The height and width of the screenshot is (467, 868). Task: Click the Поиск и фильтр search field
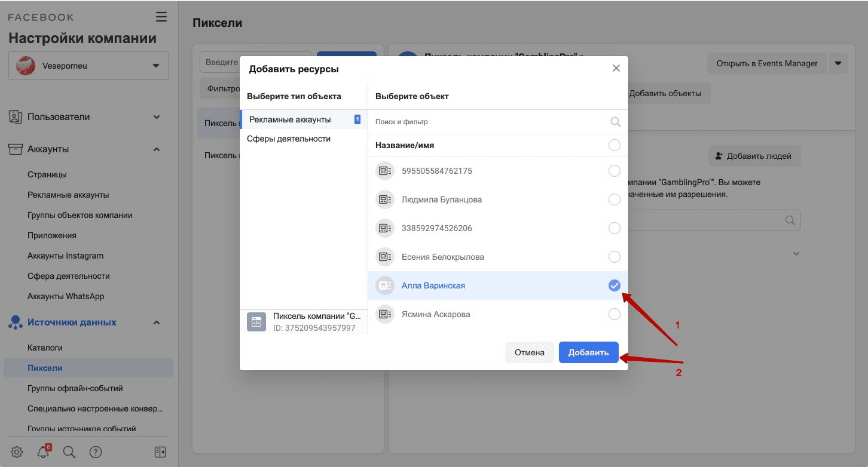490,122
